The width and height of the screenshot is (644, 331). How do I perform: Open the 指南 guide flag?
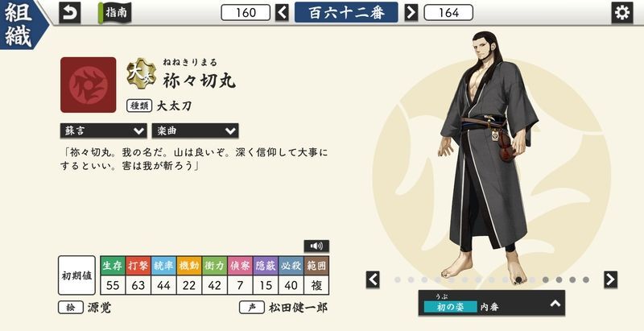(x=114, y=13)
